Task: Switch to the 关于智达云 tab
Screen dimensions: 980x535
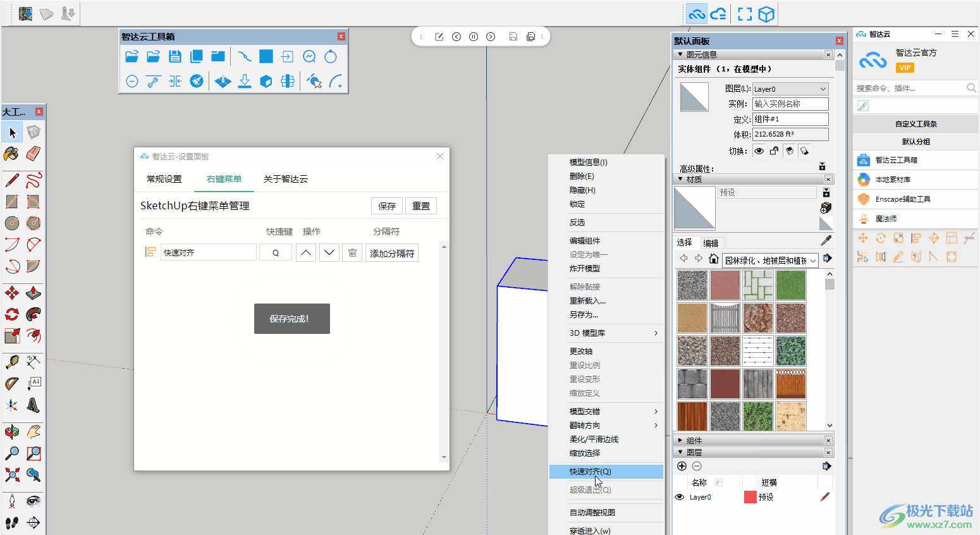Action: click(x=286, y=179)
